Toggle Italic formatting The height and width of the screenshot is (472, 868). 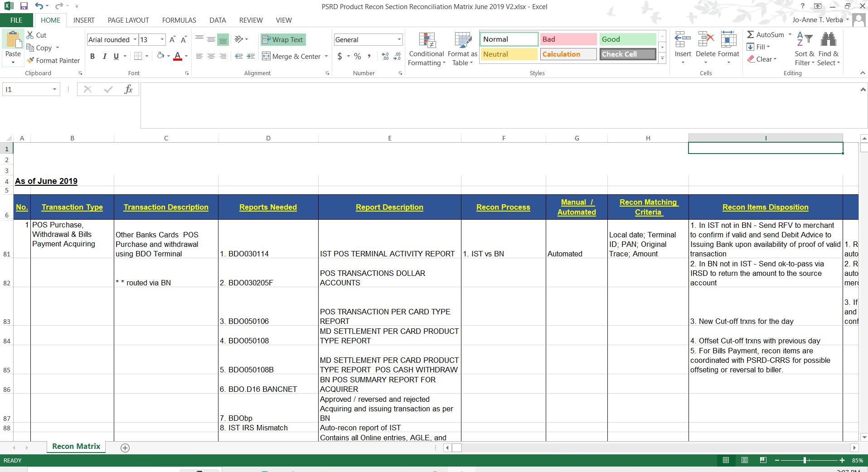pyautogui.click(x=104, y=56)
